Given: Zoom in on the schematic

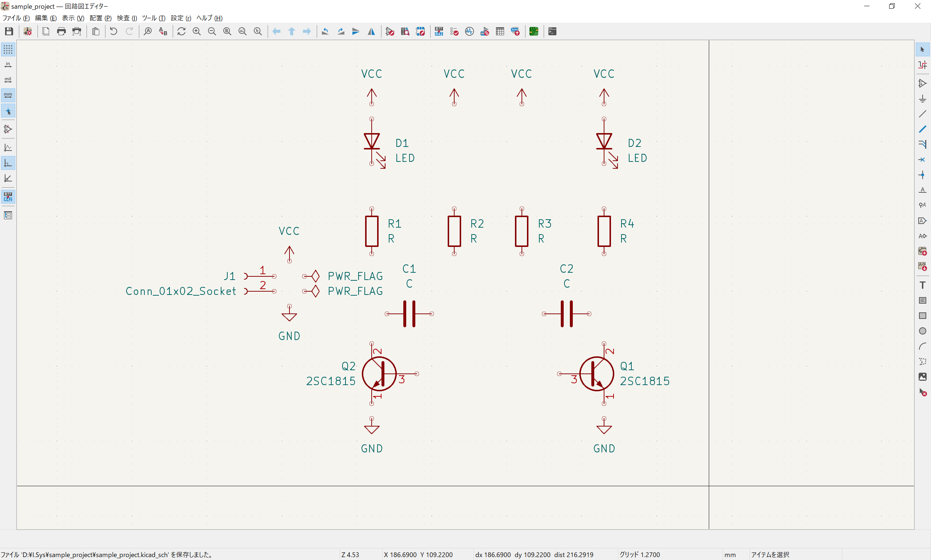Looking at the screenshot, I should click(x=197, y=31).
